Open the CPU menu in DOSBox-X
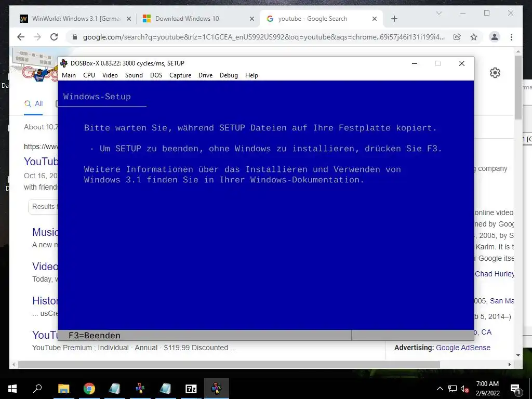 [x=89, y=75]
